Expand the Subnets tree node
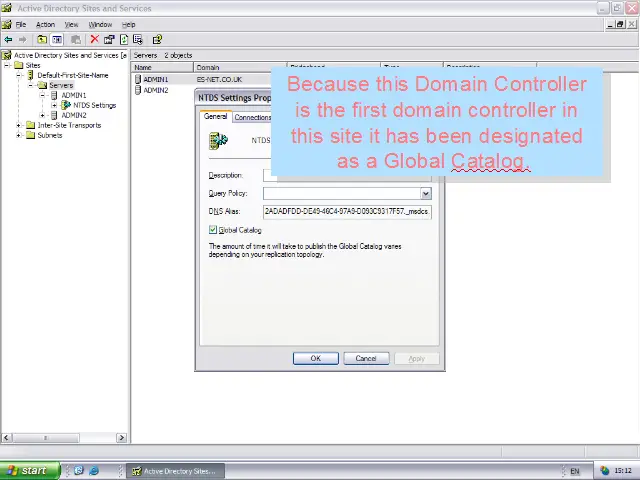This screenshot has height=480, width=640. (x=19, y=135)
